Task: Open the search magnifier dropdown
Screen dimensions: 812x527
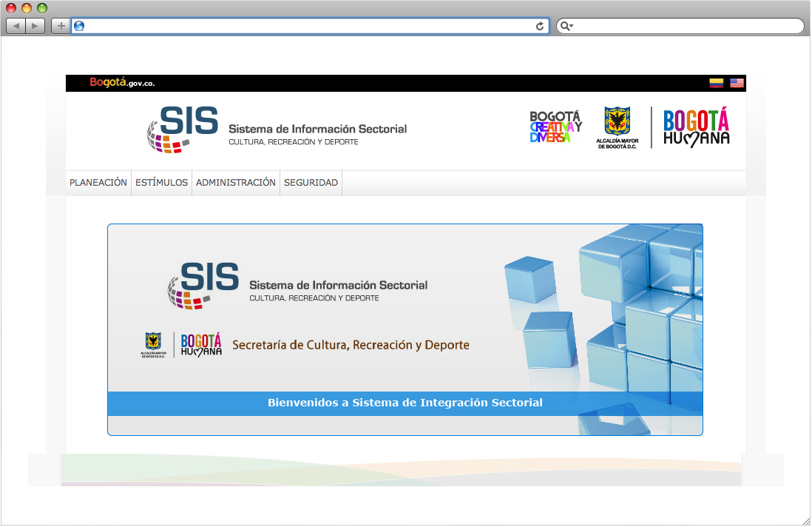Action: [x=567, y=26]
